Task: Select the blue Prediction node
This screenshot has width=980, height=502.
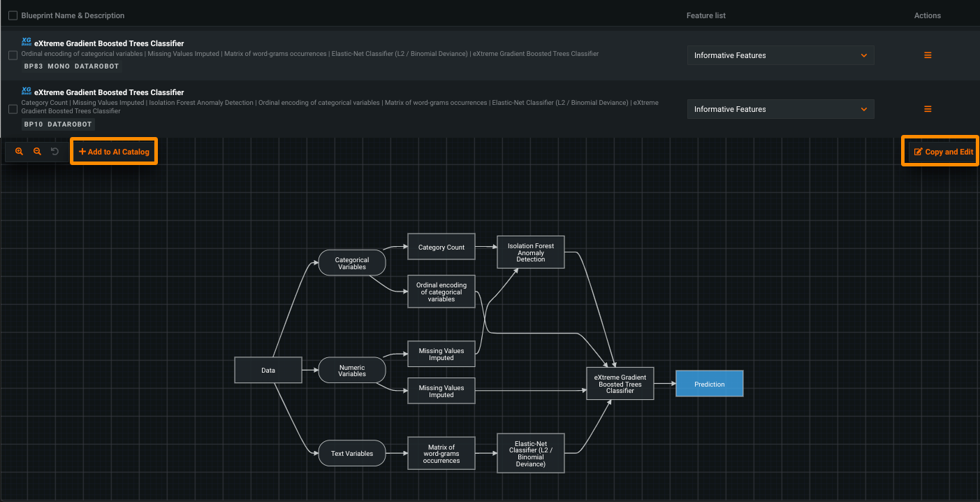Action: click(709, 385)
